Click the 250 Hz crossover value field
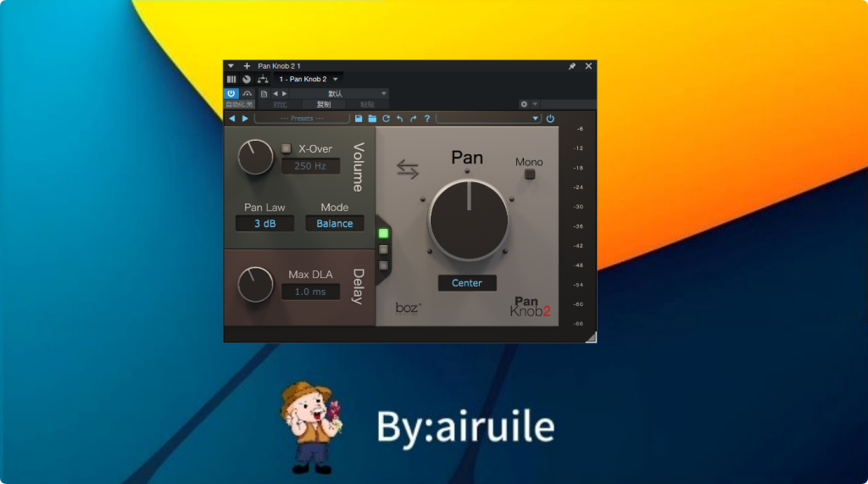This screenshot has width=868, height=484. click(x=310, y=166)
